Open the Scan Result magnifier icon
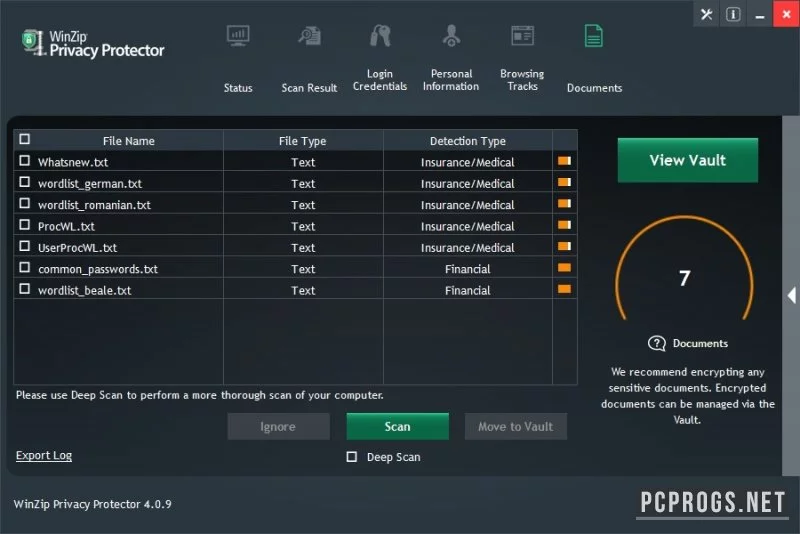800x534 pixels. 310,36
